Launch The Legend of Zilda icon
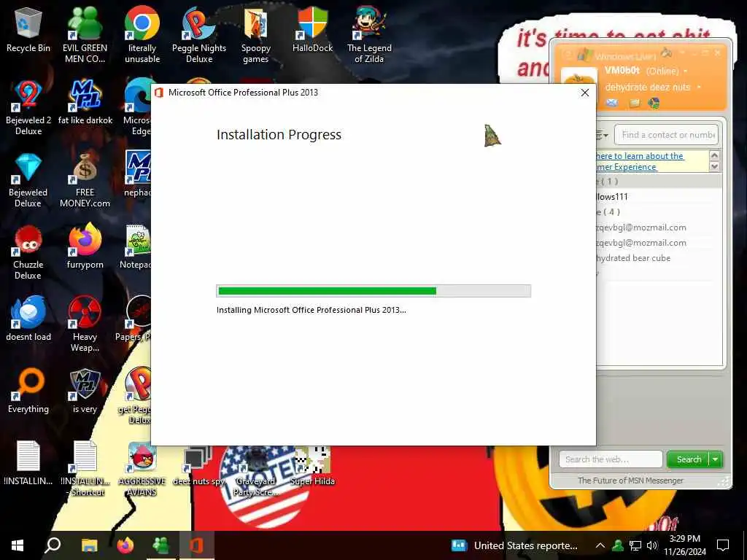The width and height of the screenshot is (747, 560). point(369,35)
